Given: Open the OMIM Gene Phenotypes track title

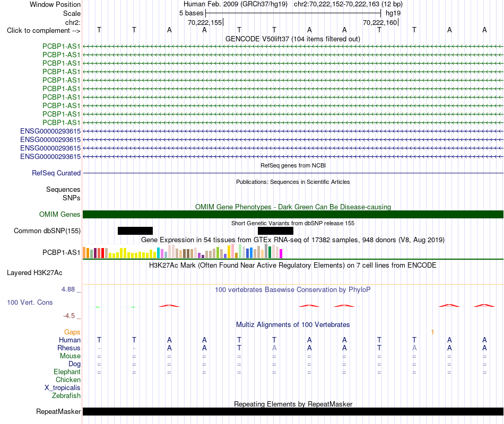Looking at the screenshot, I should tap(293, 207).
